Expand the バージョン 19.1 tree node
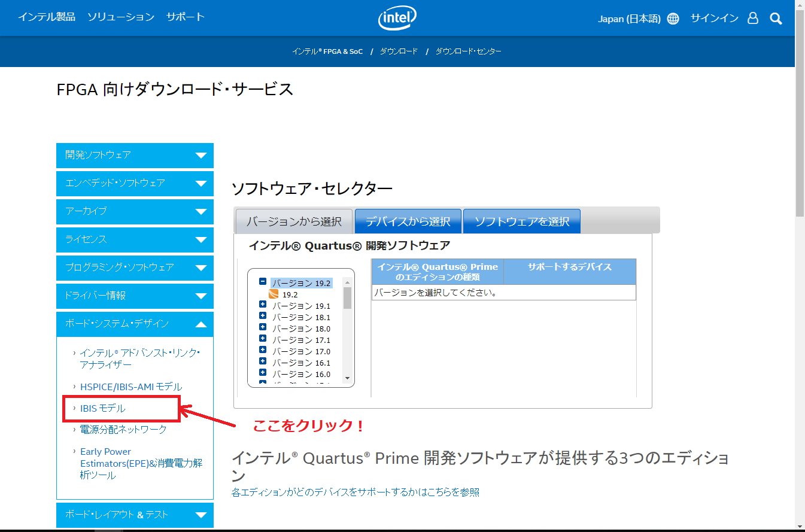The image size is (805, 532). 262,305
